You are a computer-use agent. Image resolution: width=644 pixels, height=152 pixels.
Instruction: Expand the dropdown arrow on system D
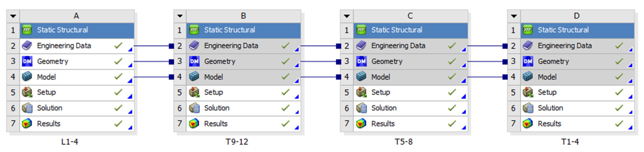(514, 16)
